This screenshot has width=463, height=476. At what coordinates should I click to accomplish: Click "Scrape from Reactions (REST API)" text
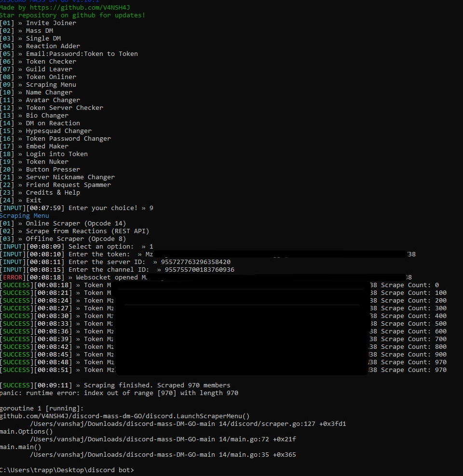(x=87, y=231)
